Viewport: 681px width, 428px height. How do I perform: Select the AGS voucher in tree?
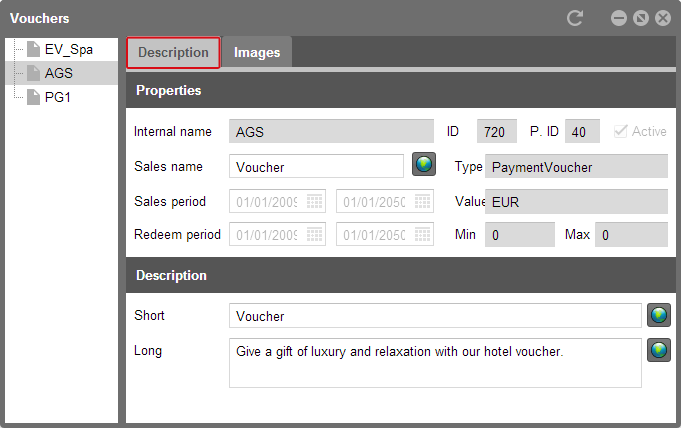point(61,73)
